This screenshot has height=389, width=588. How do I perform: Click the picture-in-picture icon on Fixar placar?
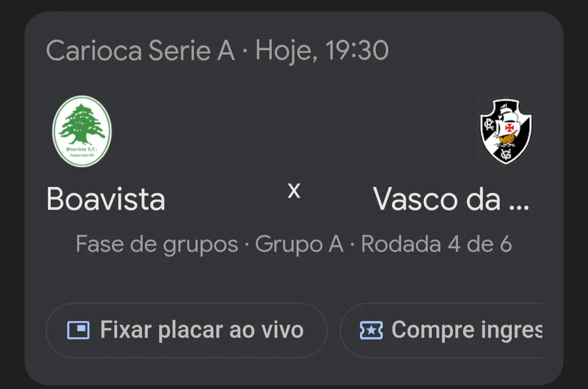click(x=78, y=330)
